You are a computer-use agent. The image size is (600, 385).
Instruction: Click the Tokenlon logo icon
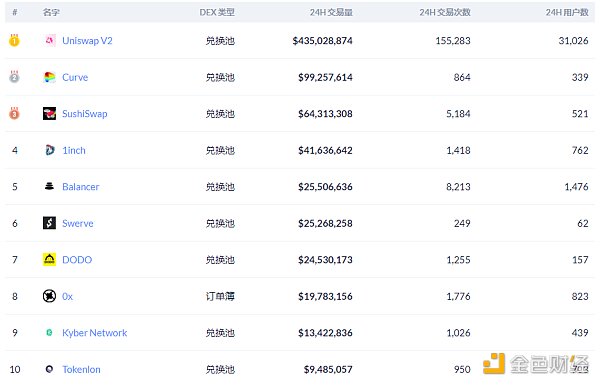(x=49, y=369)
